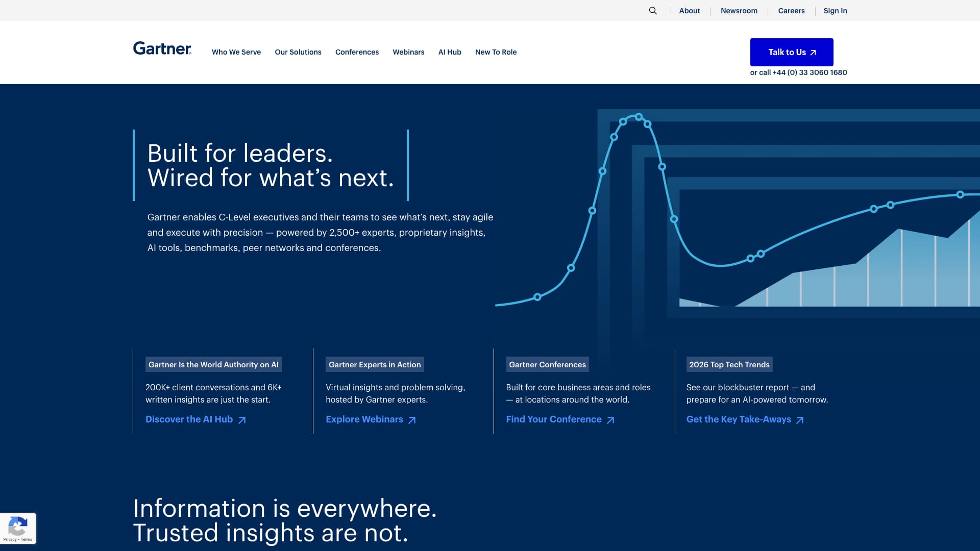The height and width of the screenshot is (551, 980).
Task: Expand the Our Solutions menu
Action: [298, 52]
